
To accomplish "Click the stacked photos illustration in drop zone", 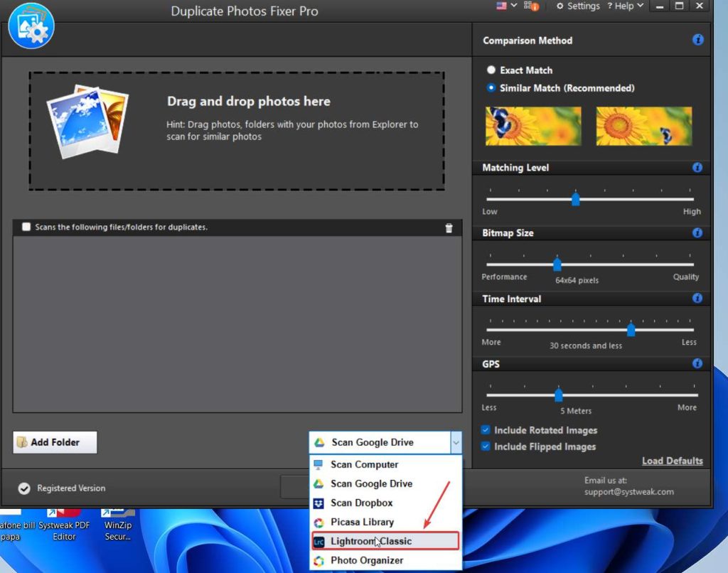I will pos(88,122).
